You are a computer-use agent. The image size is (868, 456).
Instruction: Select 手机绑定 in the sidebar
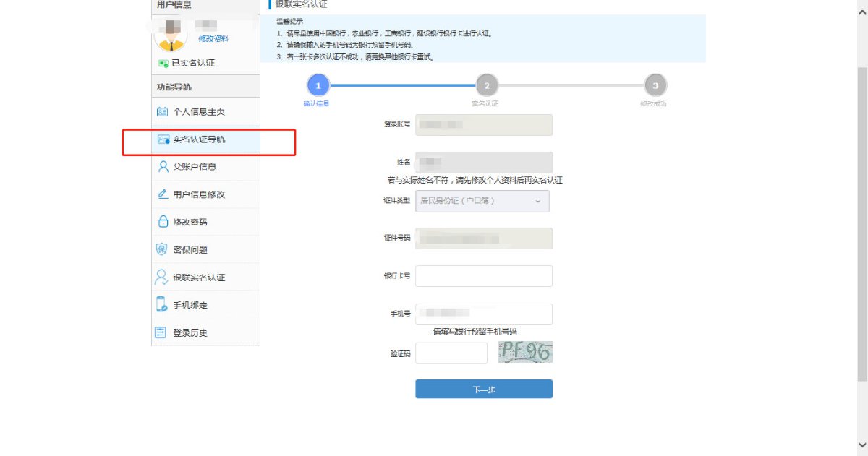(190, 306)
